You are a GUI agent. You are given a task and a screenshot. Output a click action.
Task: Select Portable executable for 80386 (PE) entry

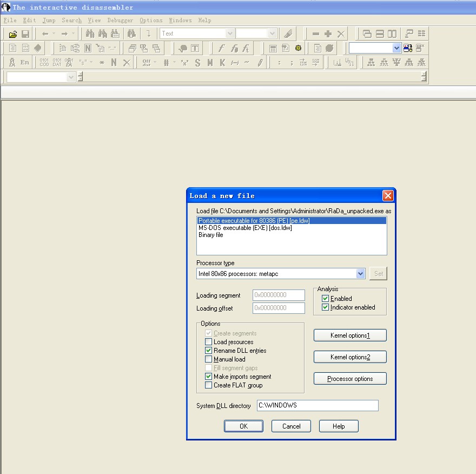292,221
